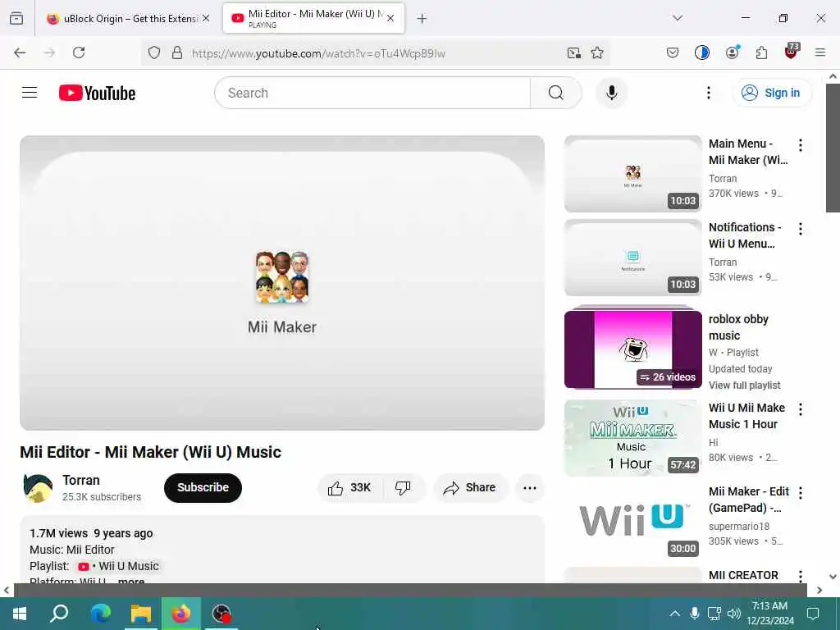Open the Wii U Music playlist link
The height and width of the screenshot is (630, 840).
[119, 566]
